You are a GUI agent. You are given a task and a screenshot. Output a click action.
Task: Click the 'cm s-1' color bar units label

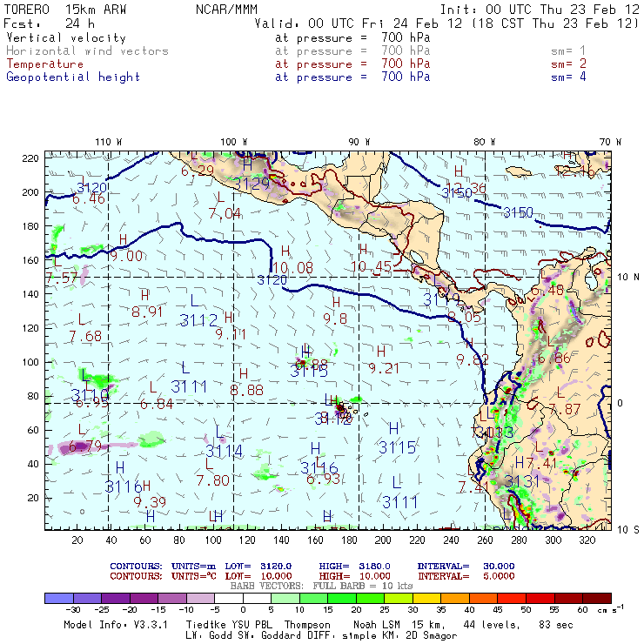pos(610,609)
